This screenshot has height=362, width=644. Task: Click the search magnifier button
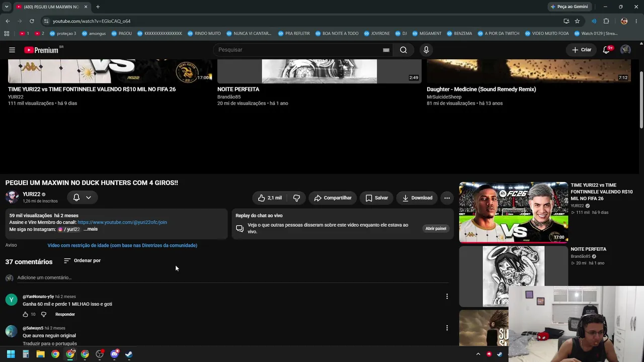coord(404,50)
